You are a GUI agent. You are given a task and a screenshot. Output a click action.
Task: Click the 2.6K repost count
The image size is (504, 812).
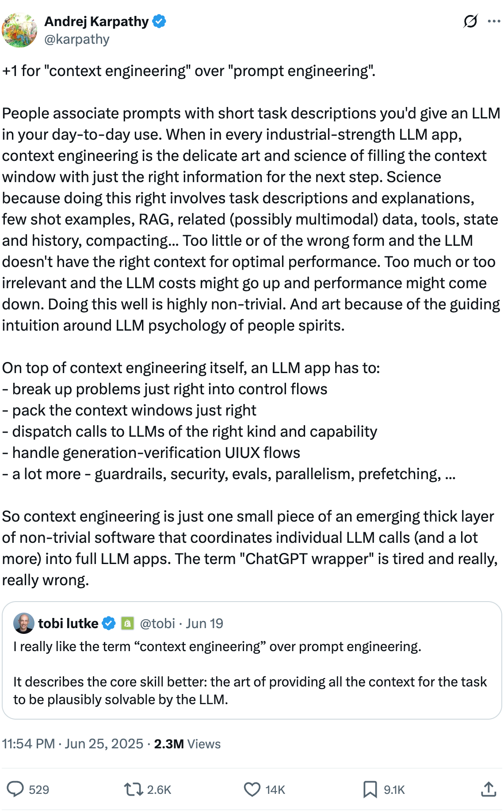pyautogui.click(x=159, y=789)
